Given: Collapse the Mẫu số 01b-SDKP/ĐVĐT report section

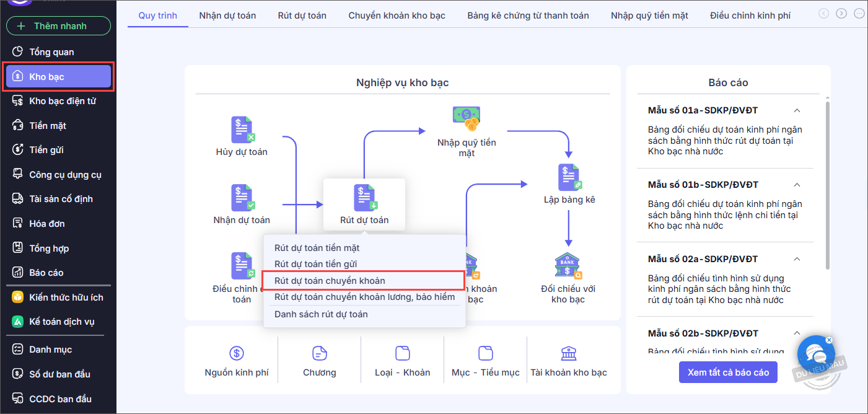Looking at the screenshot, I should tap(797, 185).
